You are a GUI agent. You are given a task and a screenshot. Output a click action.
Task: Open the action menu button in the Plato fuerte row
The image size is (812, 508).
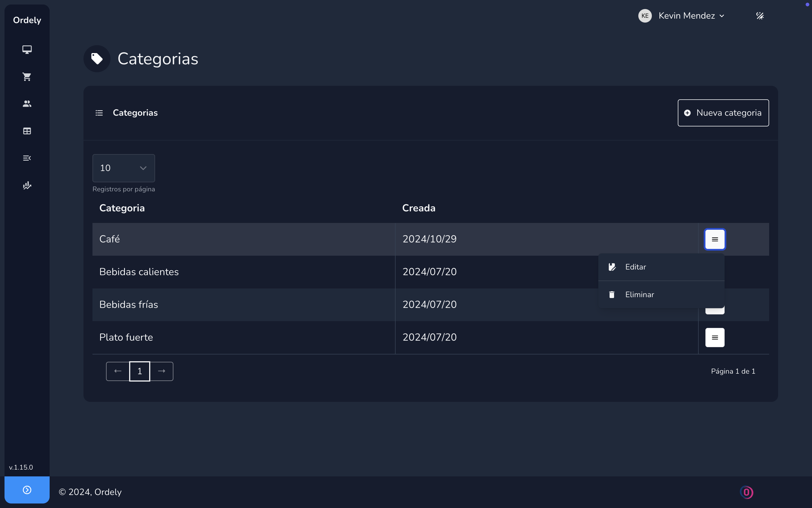click(715, 337)
